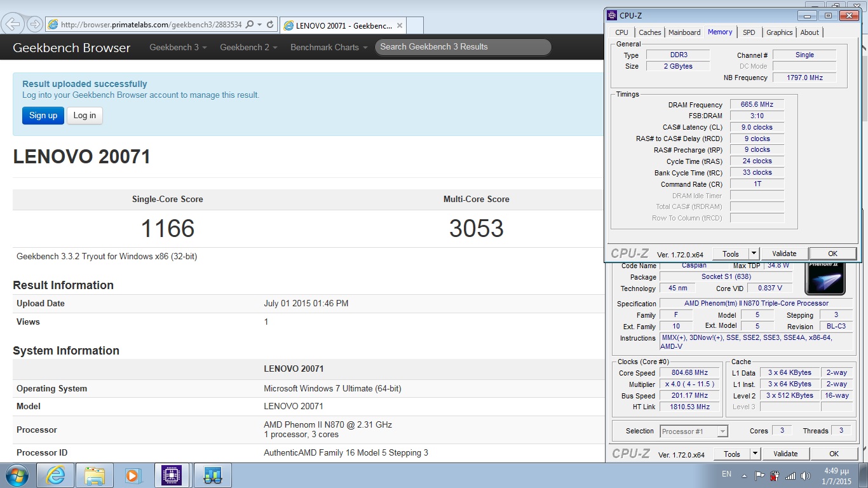The height and width of the screenshot is (488, 868).
Task: Open Windows Explorer from the taskbar
Action: 94,475
